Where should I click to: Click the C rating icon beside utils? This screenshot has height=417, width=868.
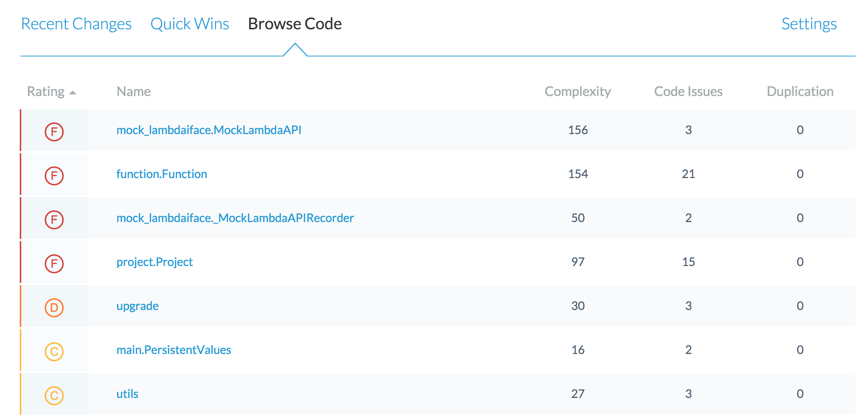pos(54,395)
